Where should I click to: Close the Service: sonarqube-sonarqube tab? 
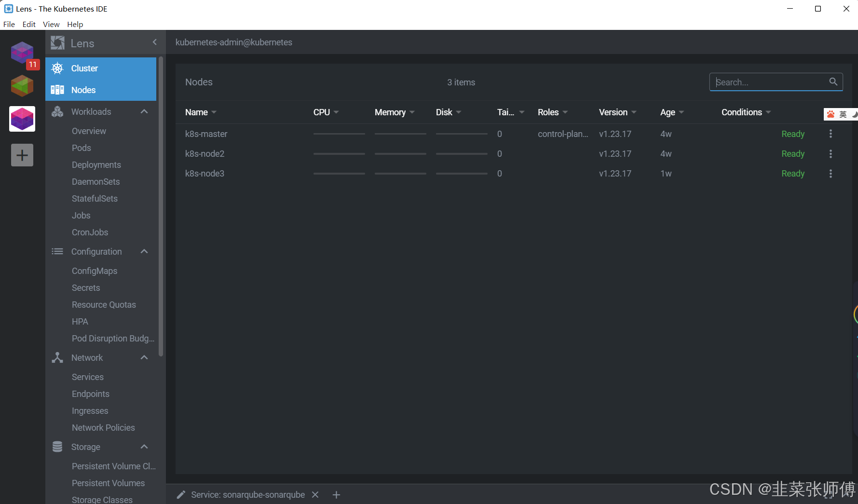click(315, 495)
